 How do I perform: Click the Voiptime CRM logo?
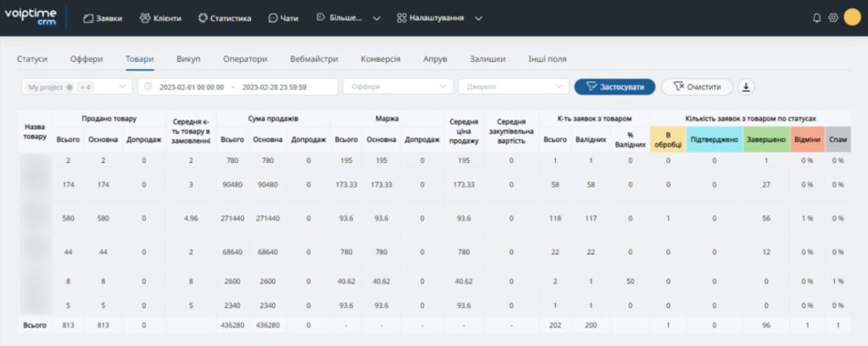coord(31,17)
